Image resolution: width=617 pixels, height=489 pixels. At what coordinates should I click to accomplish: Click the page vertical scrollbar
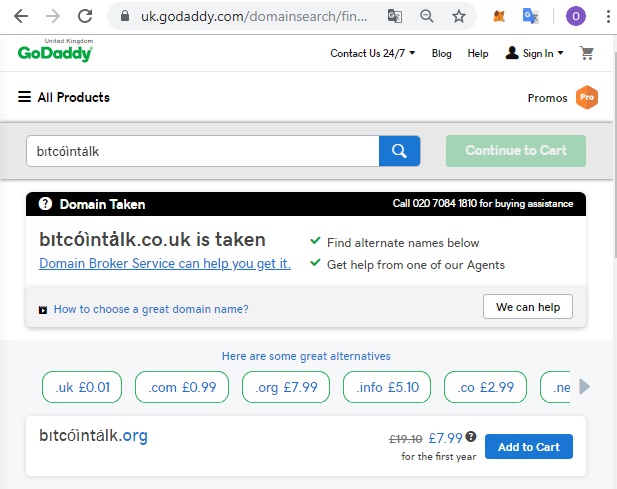tap(614, 155)
